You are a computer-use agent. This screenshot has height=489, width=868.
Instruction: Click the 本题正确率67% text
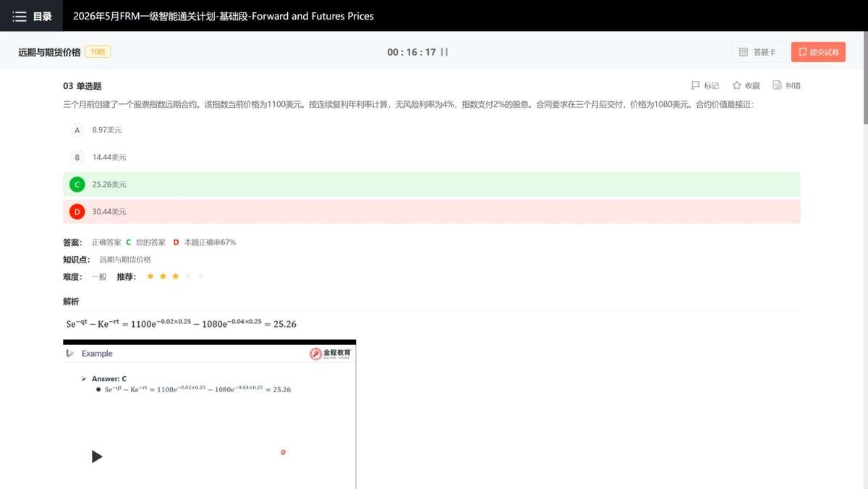[x=210, y=242]
